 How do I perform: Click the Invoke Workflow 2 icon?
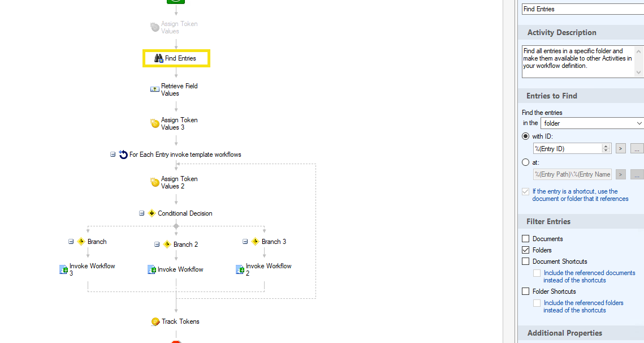pos(240,269)
